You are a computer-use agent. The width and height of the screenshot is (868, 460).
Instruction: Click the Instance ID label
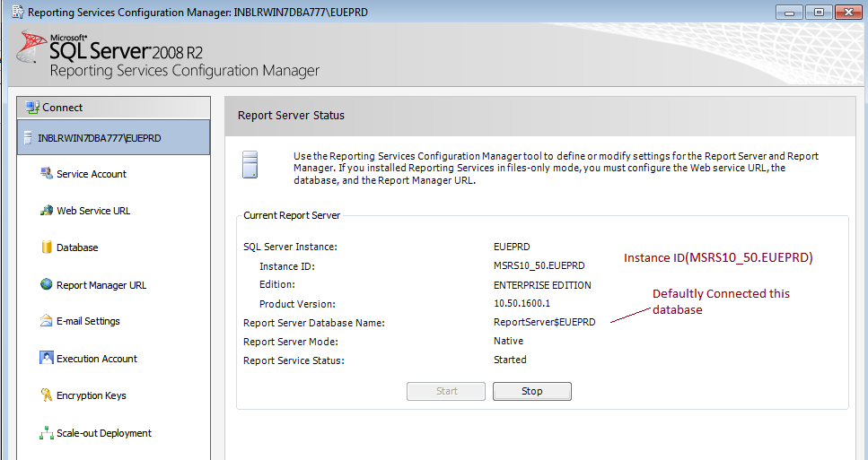[286, 266]
